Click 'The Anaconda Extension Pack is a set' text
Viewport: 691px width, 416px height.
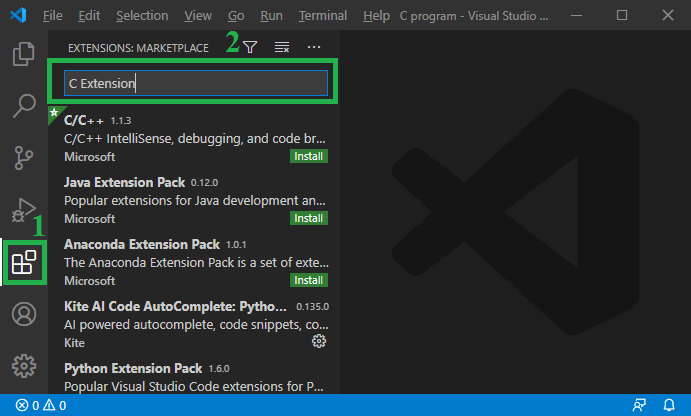[196, 263]
